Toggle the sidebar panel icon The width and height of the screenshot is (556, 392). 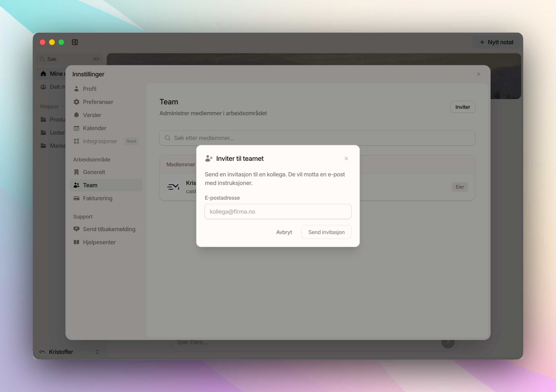coord(75,42)
